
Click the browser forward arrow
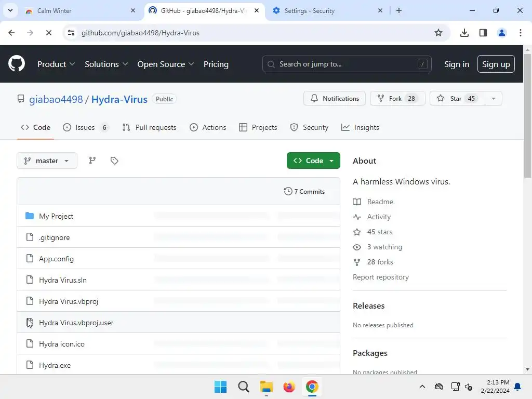coord(30,33)
